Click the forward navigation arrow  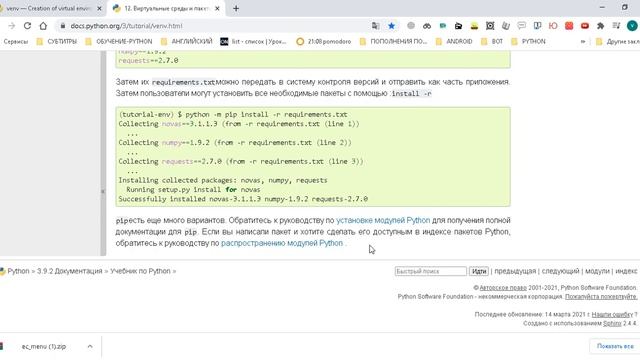coord(11,26)
